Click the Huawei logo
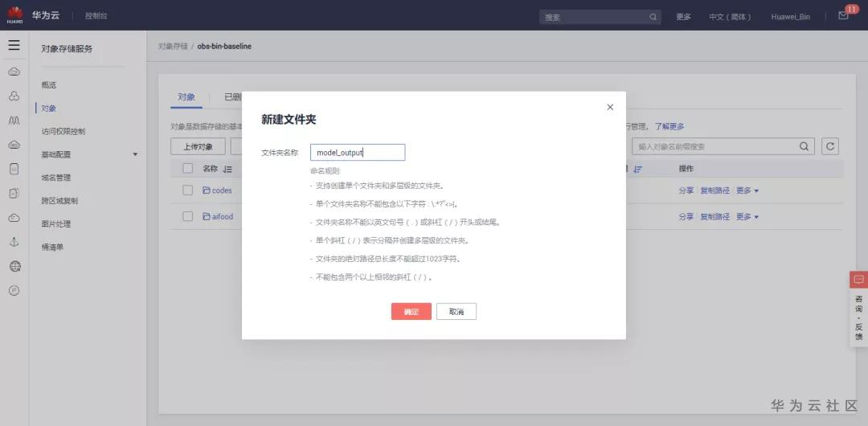Viewport: 868px width, 426px height. [x=15, y=15]
